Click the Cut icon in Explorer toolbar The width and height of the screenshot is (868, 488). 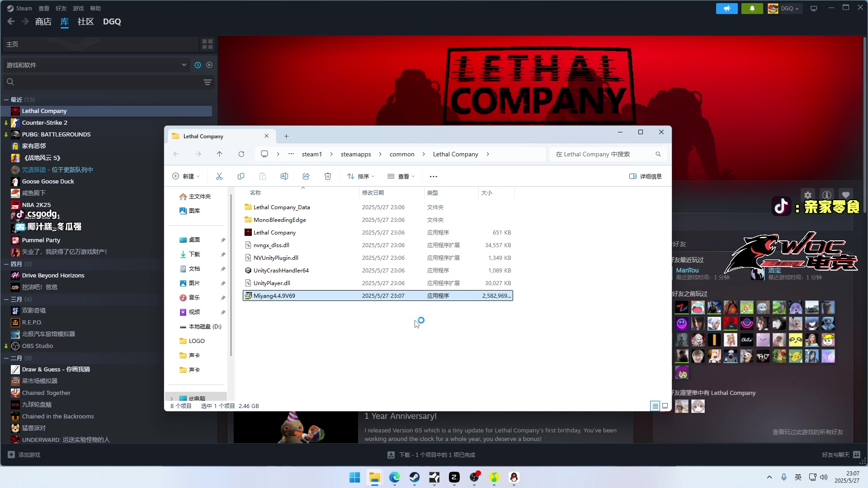[x=219, y=176]
